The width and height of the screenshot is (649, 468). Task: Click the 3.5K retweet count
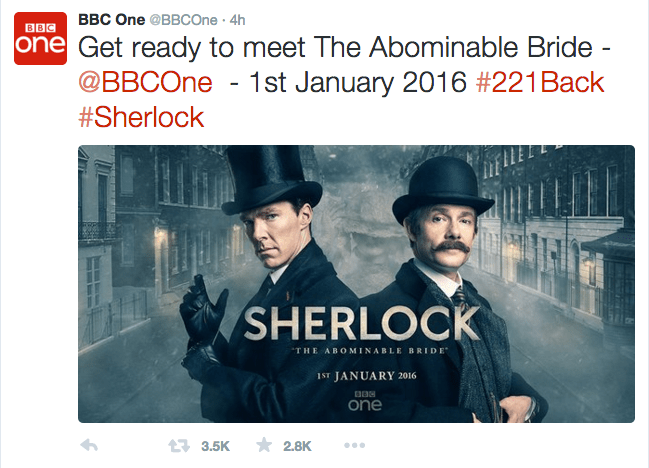(215, 446)
